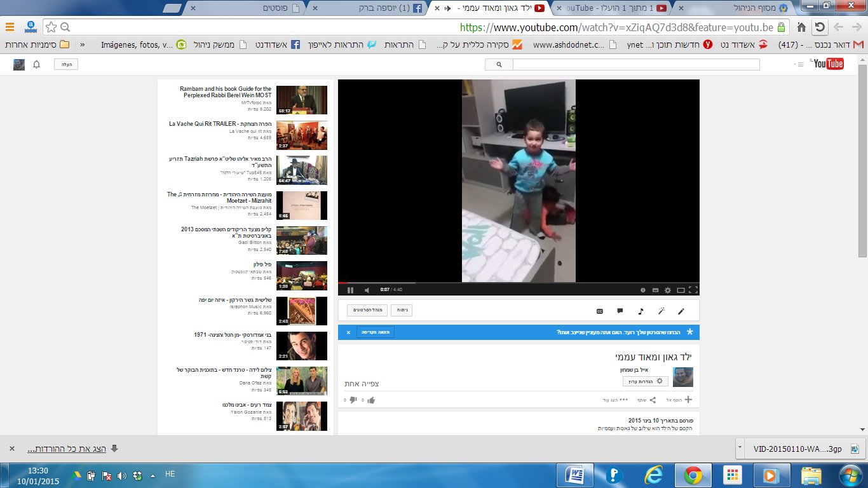Mute the video player volume
The height and width of the screenshot is (488, 868).
coord(367,290)
